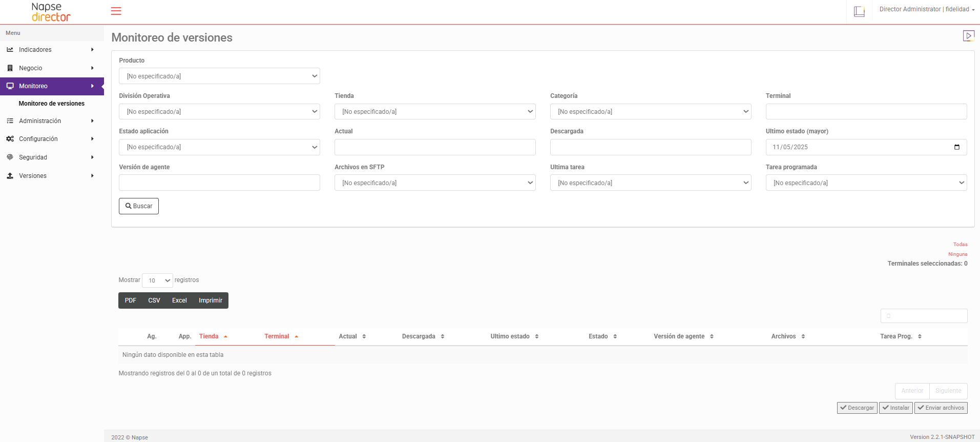Expand the Seguridad menu

(x=52, y=157)
